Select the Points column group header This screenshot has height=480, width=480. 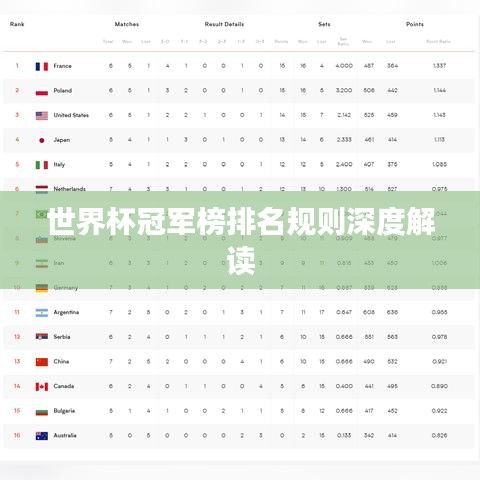coord(415,24)
